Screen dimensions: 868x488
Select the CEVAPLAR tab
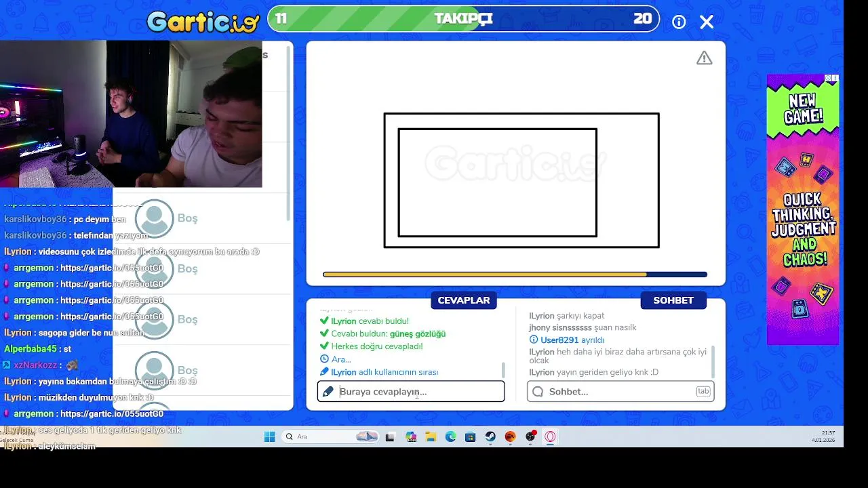pyautogui.click(x=464, y=300)
